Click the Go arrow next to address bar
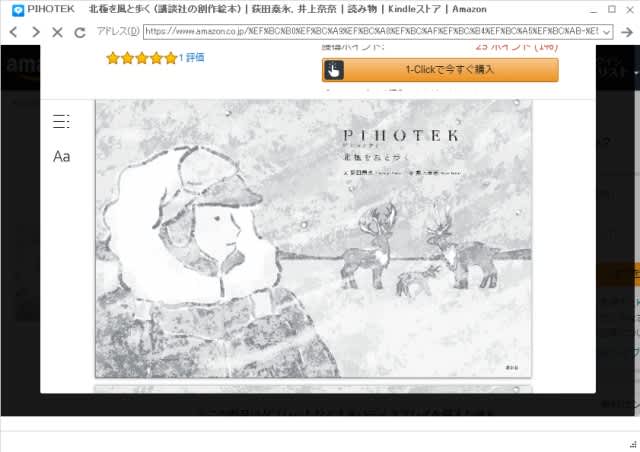 627,32
